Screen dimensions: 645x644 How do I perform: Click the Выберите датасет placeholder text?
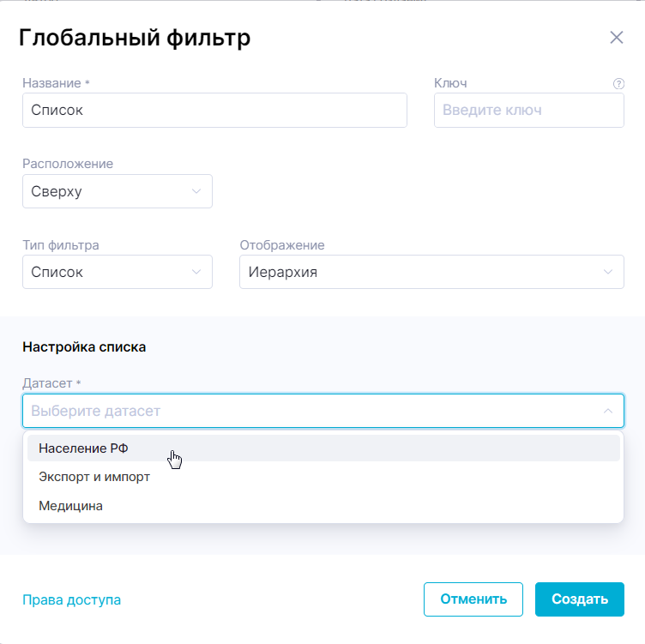(x=95, y=411)
